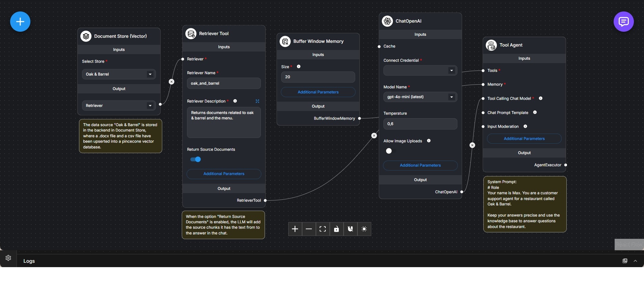Click the blue add node plus button
This screenshot has width=644, height=284.
[x=20, y=22]
